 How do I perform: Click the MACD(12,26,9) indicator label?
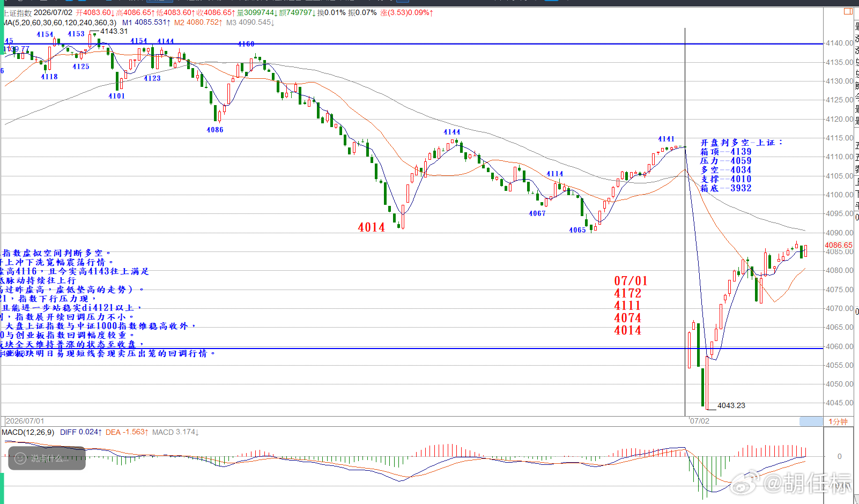(28, 432)
